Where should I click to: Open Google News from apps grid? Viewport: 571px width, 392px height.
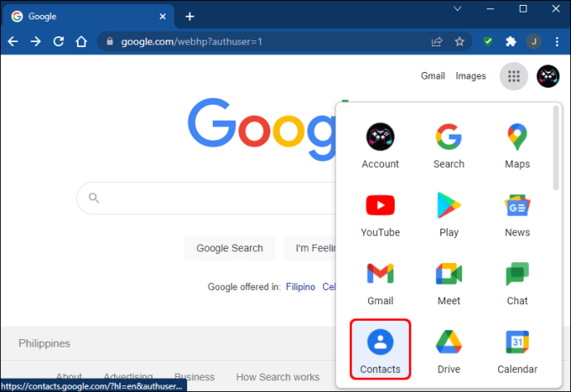(x=517, y=214)
